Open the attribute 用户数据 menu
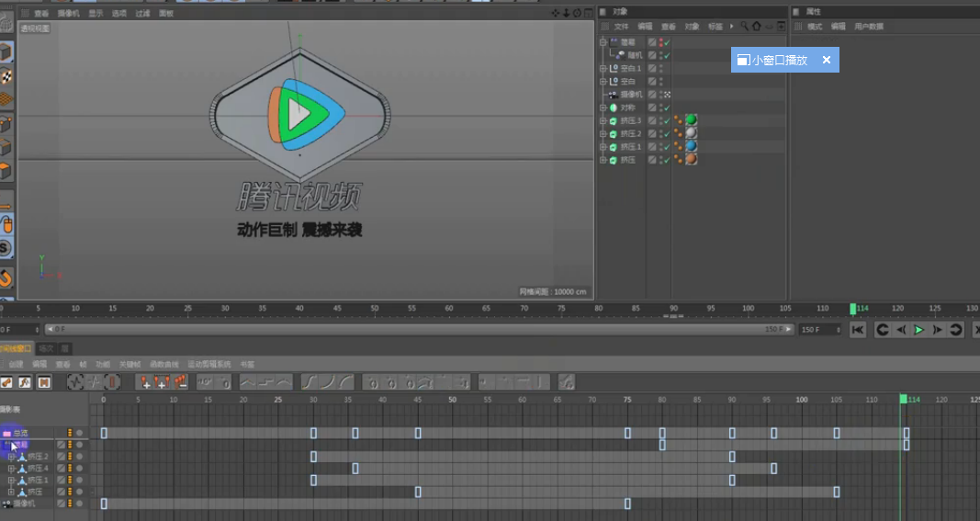The image size is (980, 521). coord(869,27)
